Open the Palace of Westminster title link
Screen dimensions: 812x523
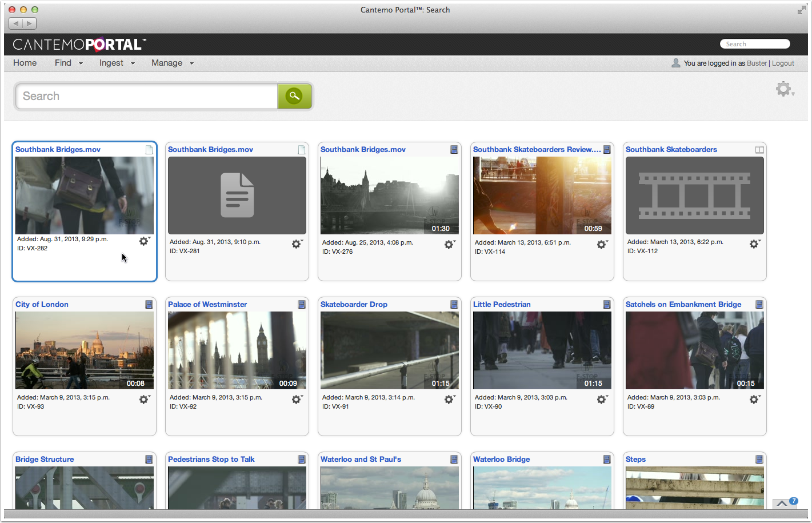coord(207,305)
